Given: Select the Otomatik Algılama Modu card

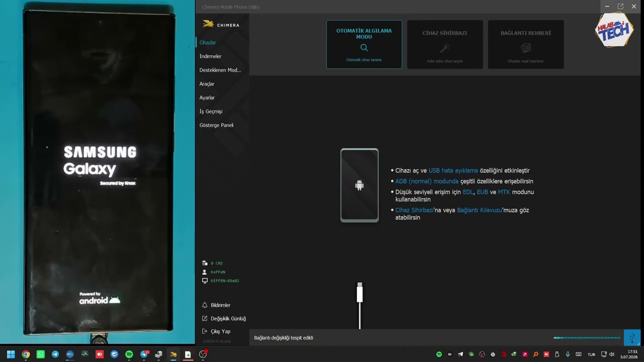Looking at the screenshot, I should (364, 44).
